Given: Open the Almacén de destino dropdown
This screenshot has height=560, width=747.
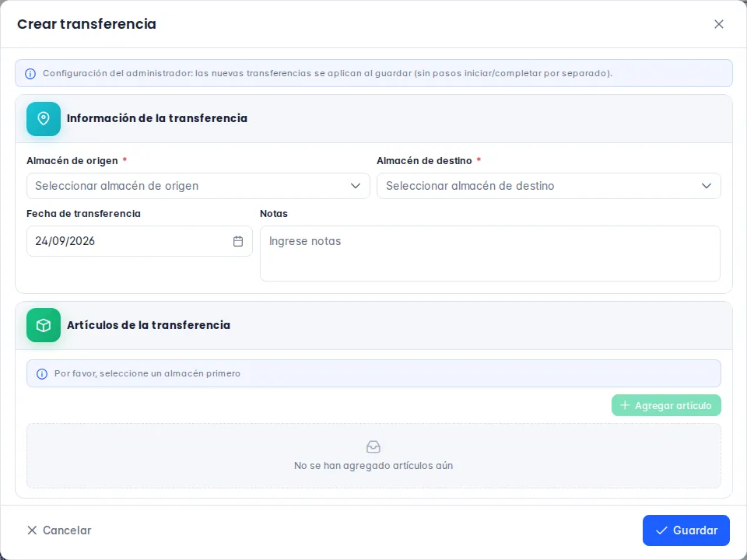Looking at the screenshot, I should [x=549, y=186].
